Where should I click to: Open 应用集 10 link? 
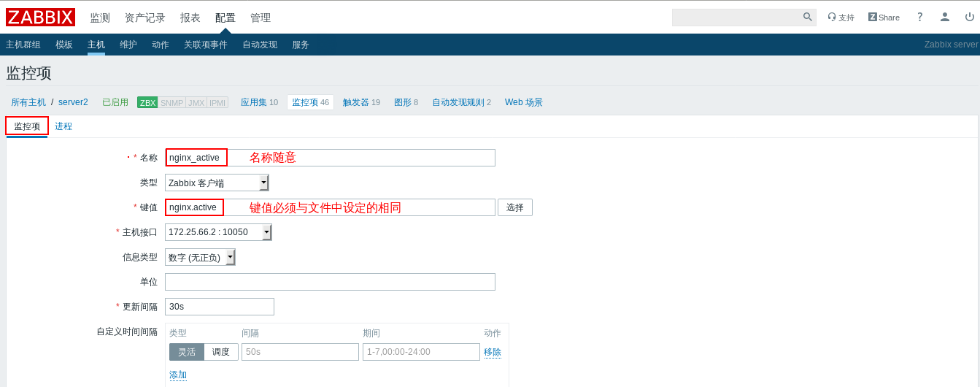point(259,102)
